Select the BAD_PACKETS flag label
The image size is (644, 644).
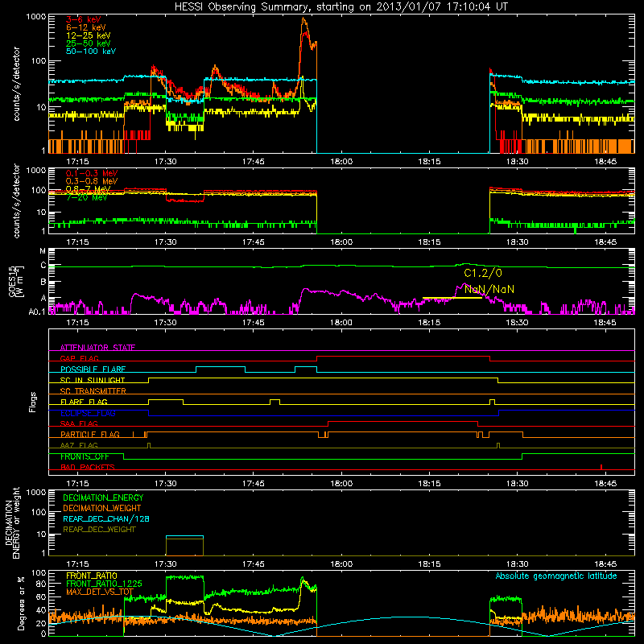tap(88, 467)
